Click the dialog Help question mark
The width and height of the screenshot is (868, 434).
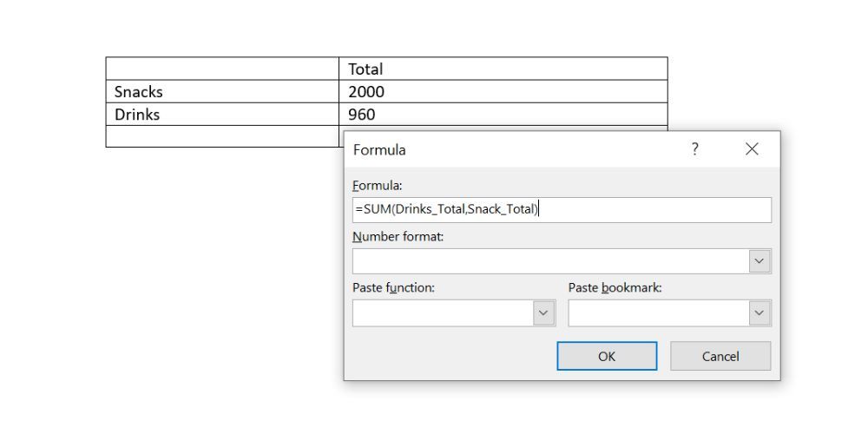pyautogui.click(x=694, y=149)
